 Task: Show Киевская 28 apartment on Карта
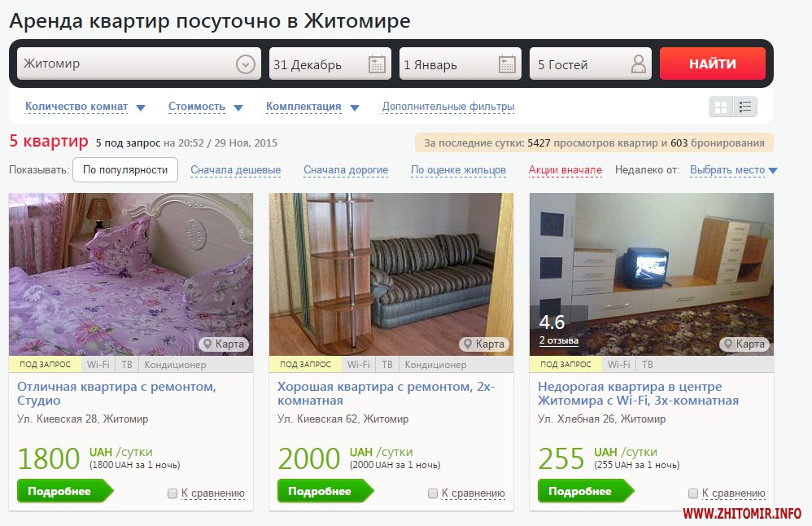click(x=224, y=344)
